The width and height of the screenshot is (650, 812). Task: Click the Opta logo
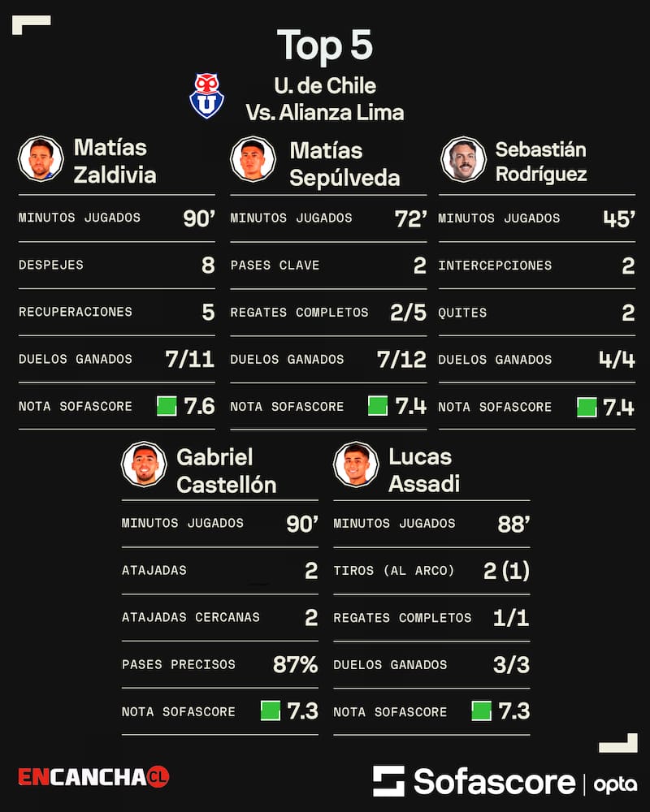tap(615, 784)
